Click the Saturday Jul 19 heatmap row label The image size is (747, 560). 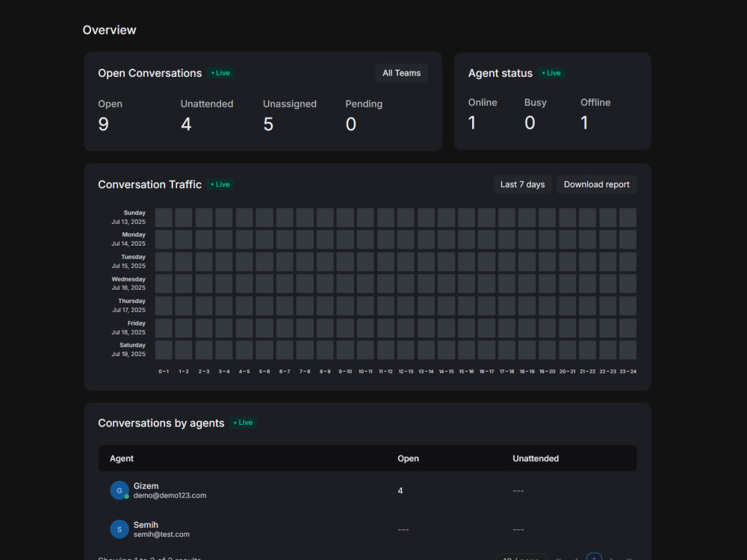pyautogui.click(x=128, y=349)
